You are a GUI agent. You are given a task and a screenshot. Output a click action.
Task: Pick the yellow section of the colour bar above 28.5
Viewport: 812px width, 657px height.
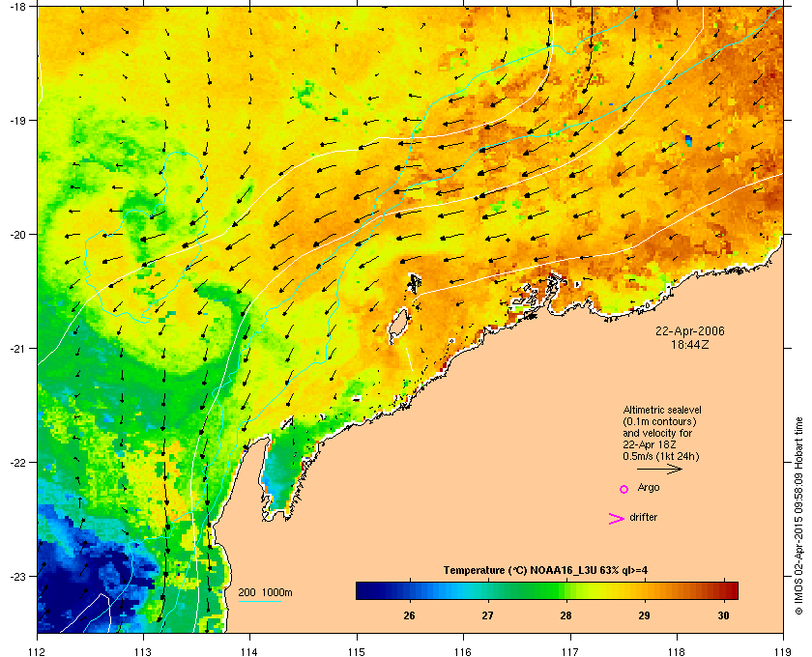[x=606, y=590]
